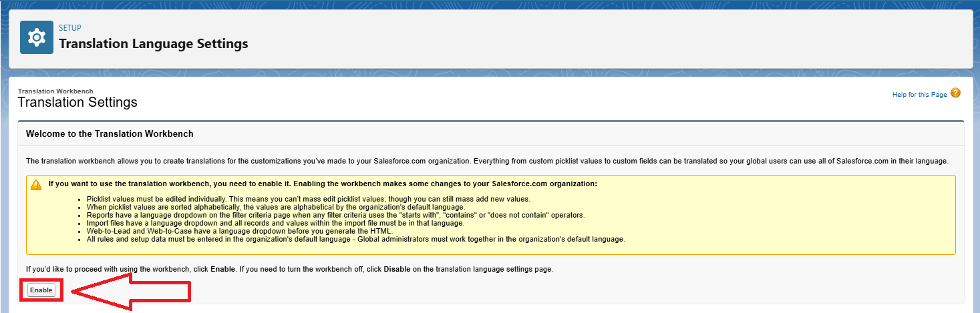Open the Help for this Page link
This screenshot has height=313, width=980.
(919, 95)
